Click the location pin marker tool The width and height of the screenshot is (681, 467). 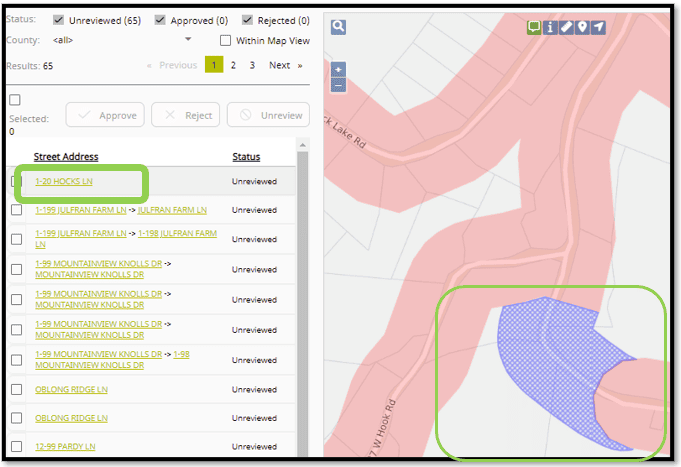point(582,27)
